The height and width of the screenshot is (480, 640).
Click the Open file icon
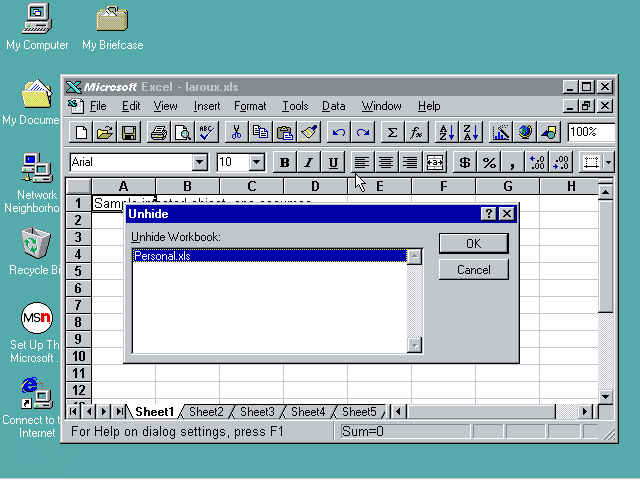pyautogui.click(x=105, y=132)
